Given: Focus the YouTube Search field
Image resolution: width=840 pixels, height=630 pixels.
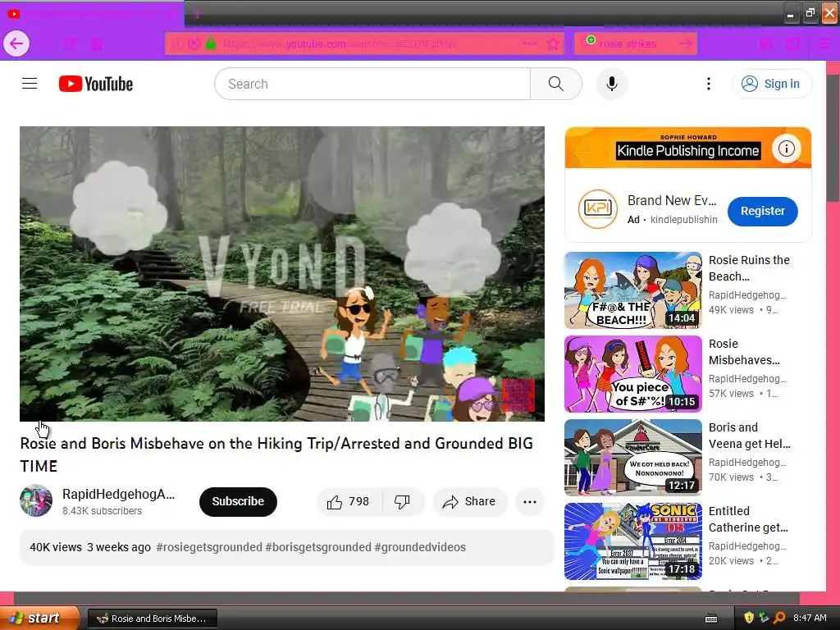Looking at the screenshot, I should [x=372, y=84].
